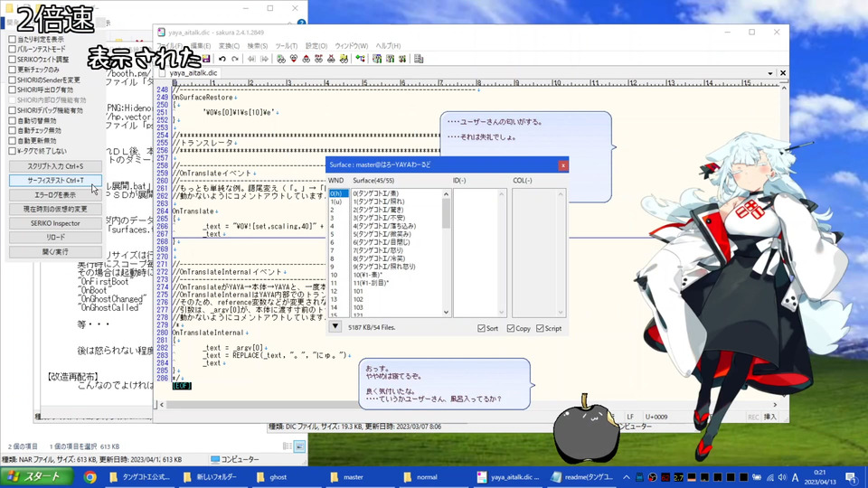Open the ツール(T) menu in sakura
Screen dimensions: 868x488
(x=287, y=46)
